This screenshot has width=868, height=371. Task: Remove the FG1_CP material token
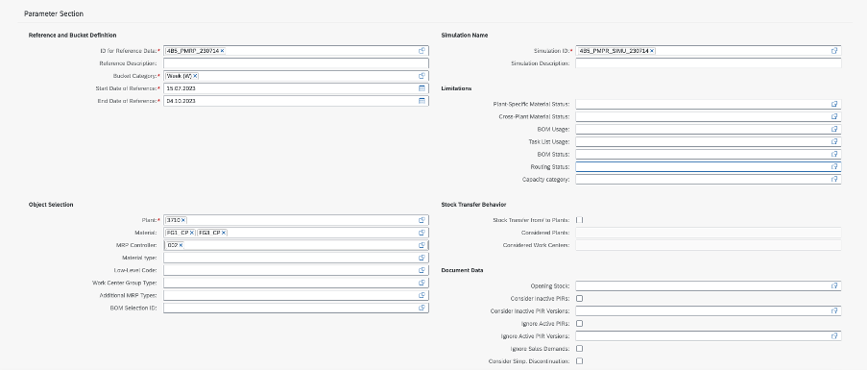click(191, 234)
